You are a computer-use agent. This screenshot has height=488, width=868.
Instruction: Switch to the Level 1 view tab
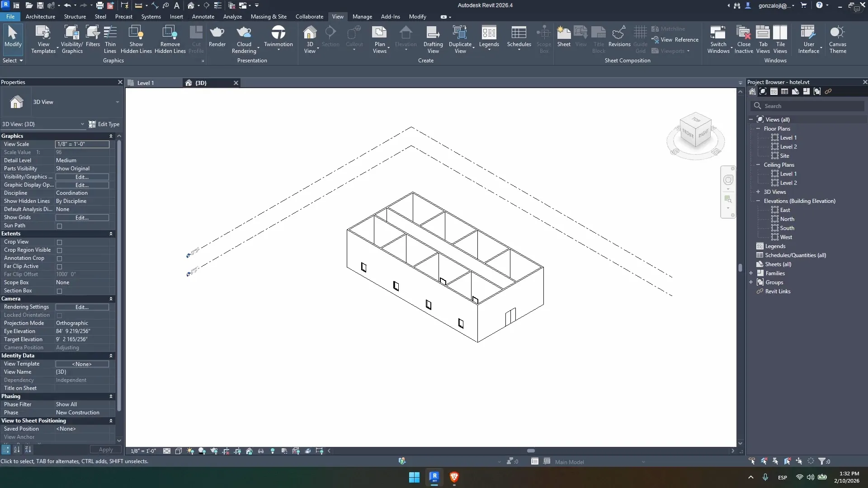[x=146, y=83]
